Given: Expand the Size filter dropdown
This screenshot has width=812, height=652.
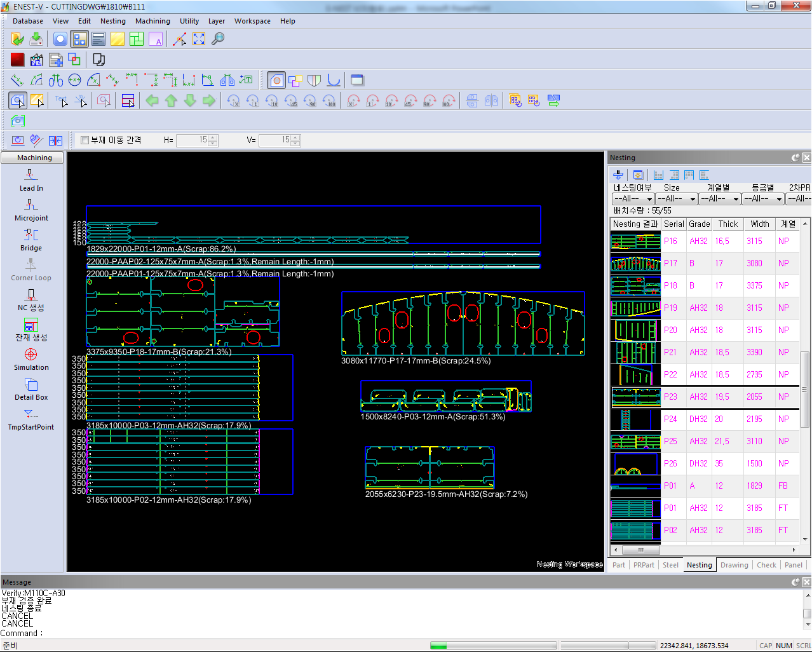Looking at the screenshot, I should click(677, 199).
